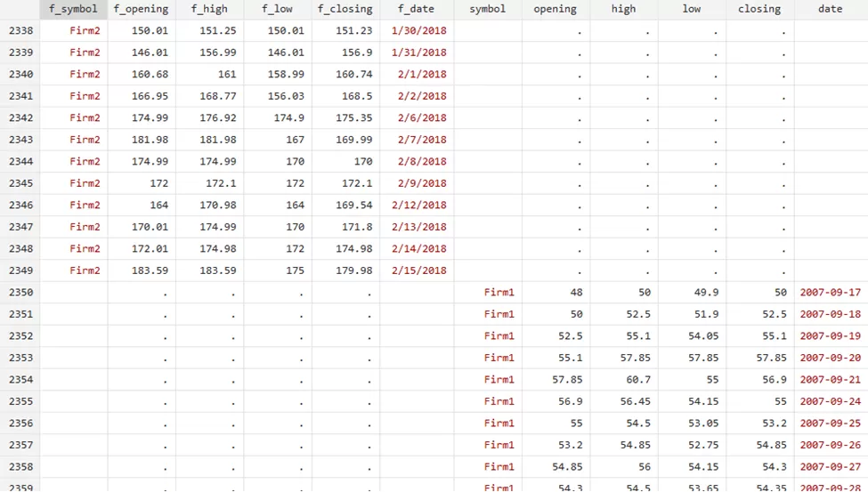
Task: Click the f_closing column header
Action: click(346, 10)
